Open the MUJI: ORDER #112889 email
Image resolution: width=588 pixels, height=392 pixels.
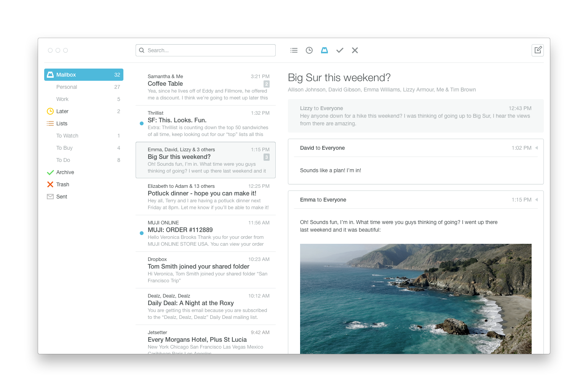pos(206,233)
